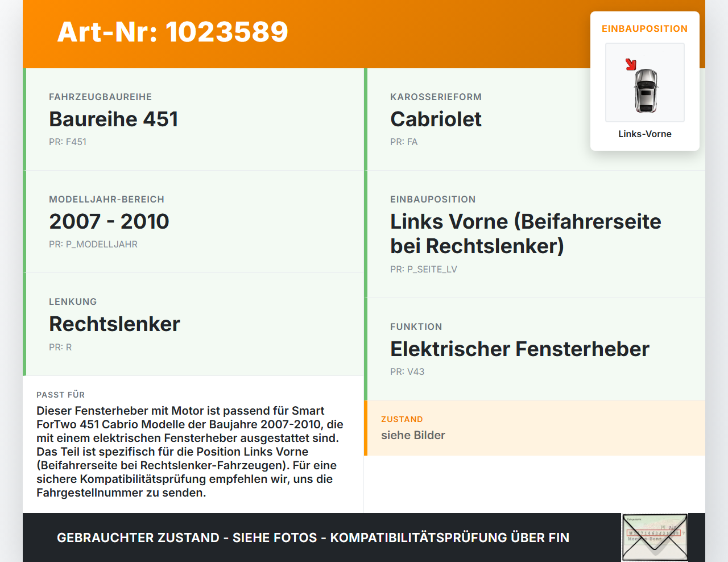Click the siehe Bilder condition text
This screenshot has height=562, width=728.
pyautogui.click(x=413, y=435)
